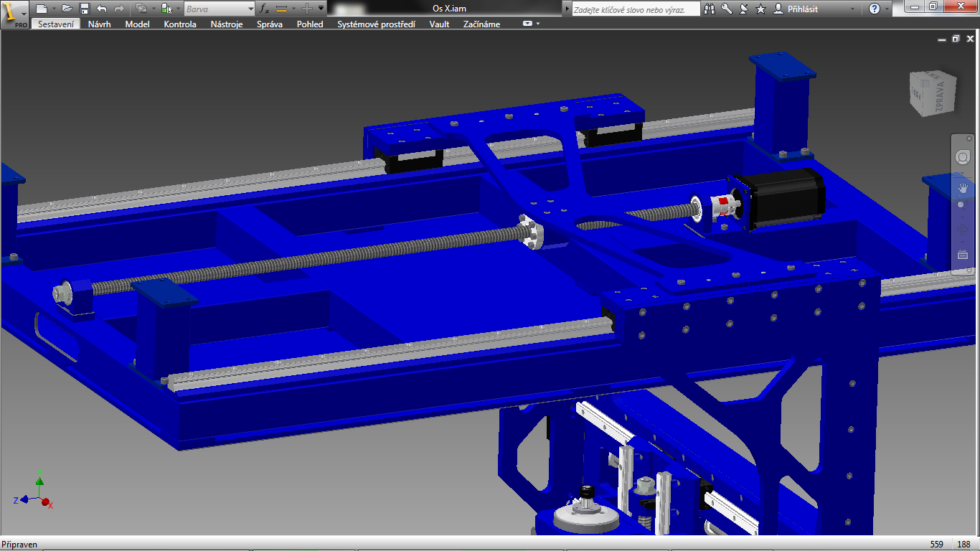980x551 pixels.
Task: Click the Zoom magnifier in navigation bar
Action: coord(962,205)
